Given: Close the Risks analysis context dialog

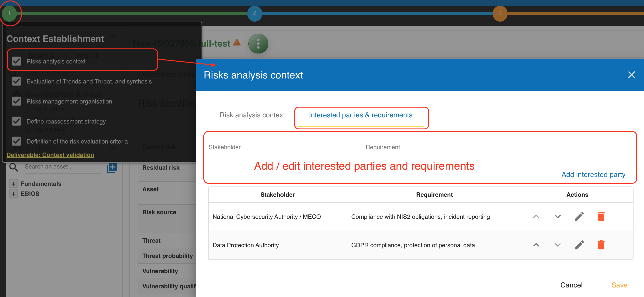Looking at the screenshot, I should click(631, 75).
